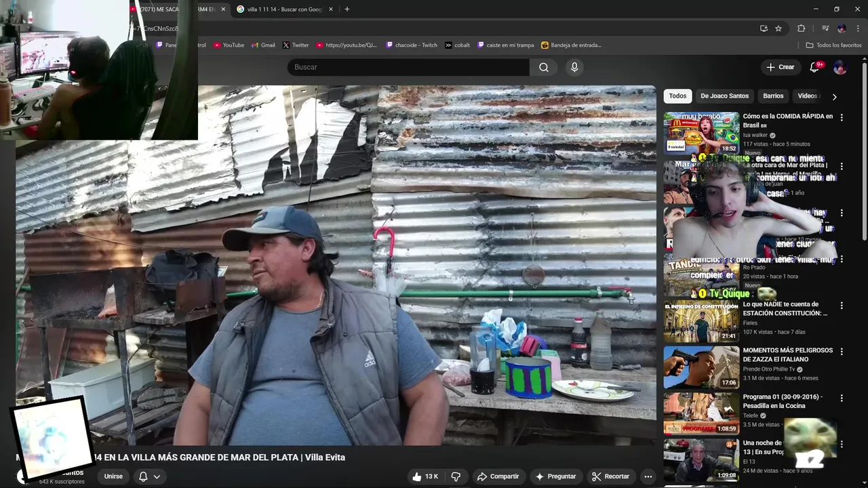
Task: Open Gmail bookmark
Action: 263,45
